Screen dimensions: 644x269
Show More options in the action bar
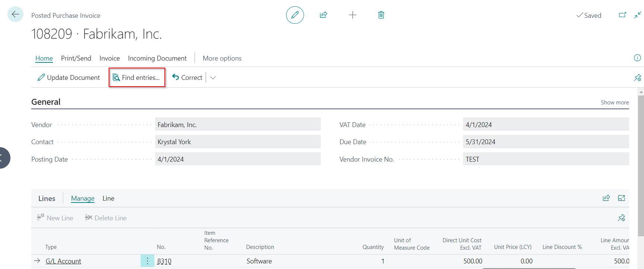(x=222, y=58)
